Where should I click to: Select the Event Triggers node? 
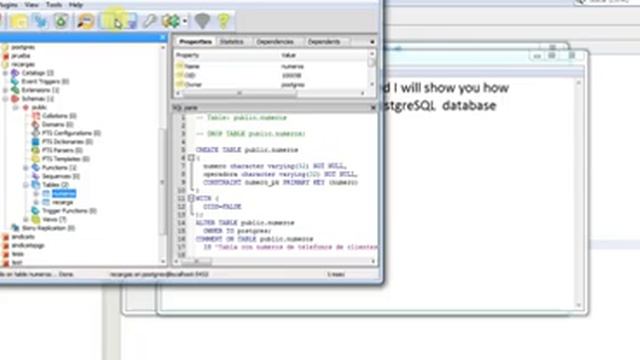(x=45, y=82)
